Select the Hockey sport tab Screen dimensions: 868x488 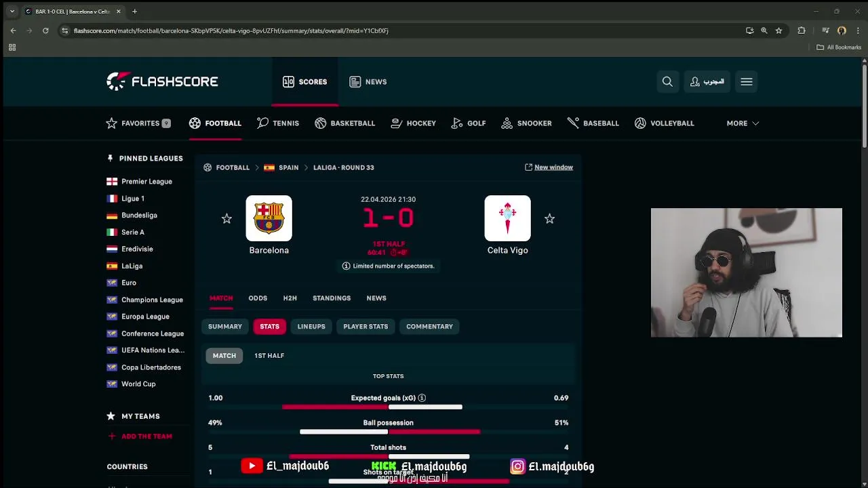click(414, 123)
